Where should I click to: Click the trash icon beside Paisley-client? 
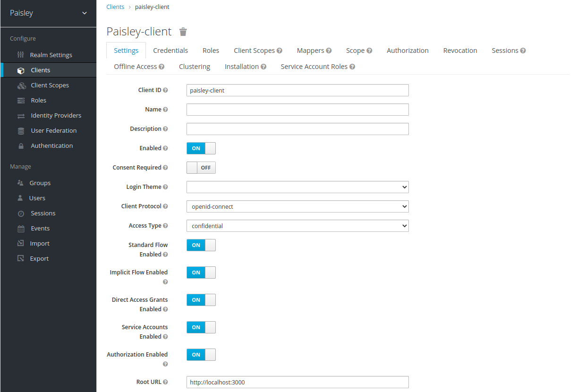pos(183,32)
